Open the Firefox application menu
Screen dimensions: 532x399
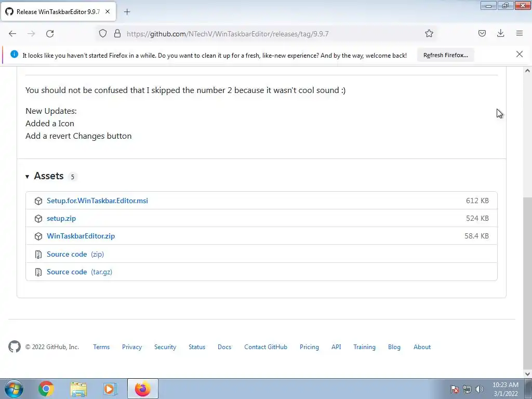[520, 33]
